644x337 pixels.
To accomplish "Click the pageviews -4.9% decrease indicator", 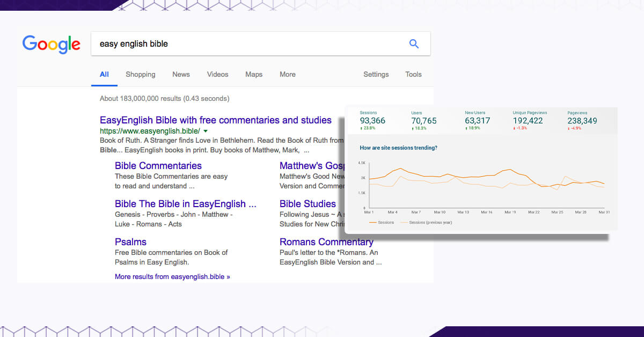I will click(575, 128).
